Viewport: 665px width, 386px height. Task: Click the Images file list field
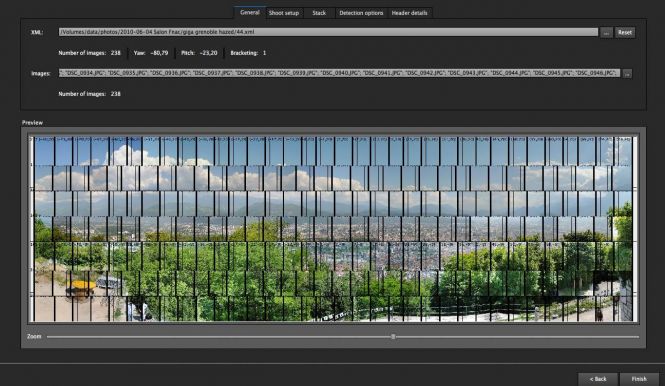[x=339, y=73]
